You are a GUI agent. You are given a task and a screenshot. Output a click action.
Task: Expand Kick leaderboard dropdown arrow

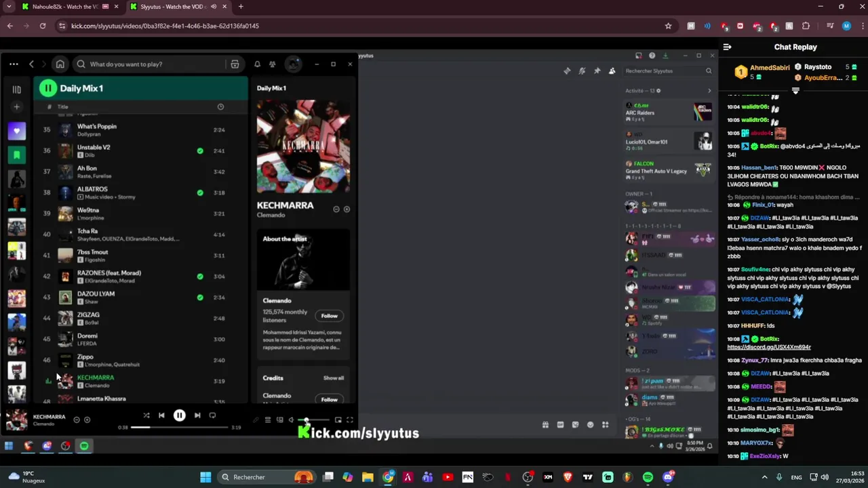(795, 90)
